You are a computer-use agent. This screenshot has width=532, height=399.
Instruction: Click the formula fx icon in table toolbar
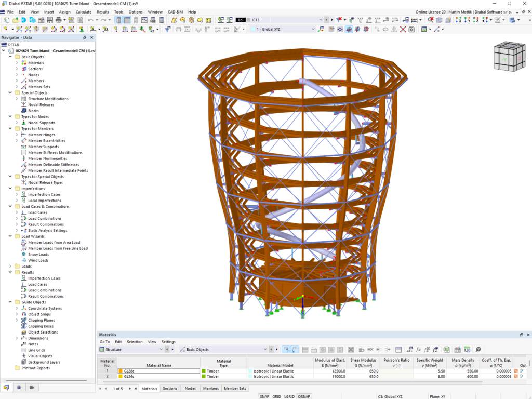coord(418,350)
